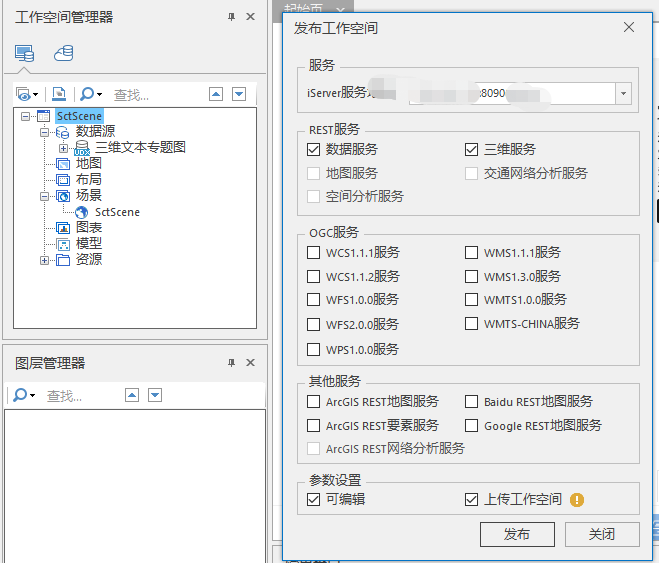Pin the Layer Manager panel
Viewport: 659px width, 563px height.
[231, 363]
